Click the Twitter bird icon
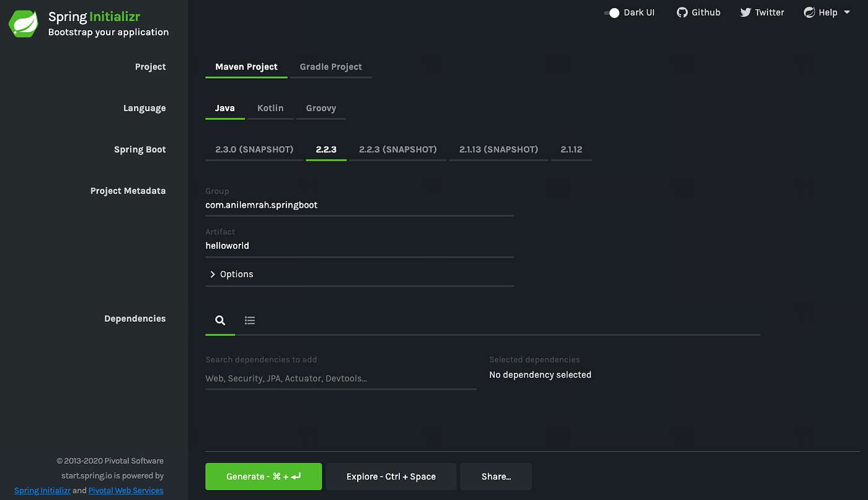Viewport: 868px width, 500px height. [x=746, y=12]
